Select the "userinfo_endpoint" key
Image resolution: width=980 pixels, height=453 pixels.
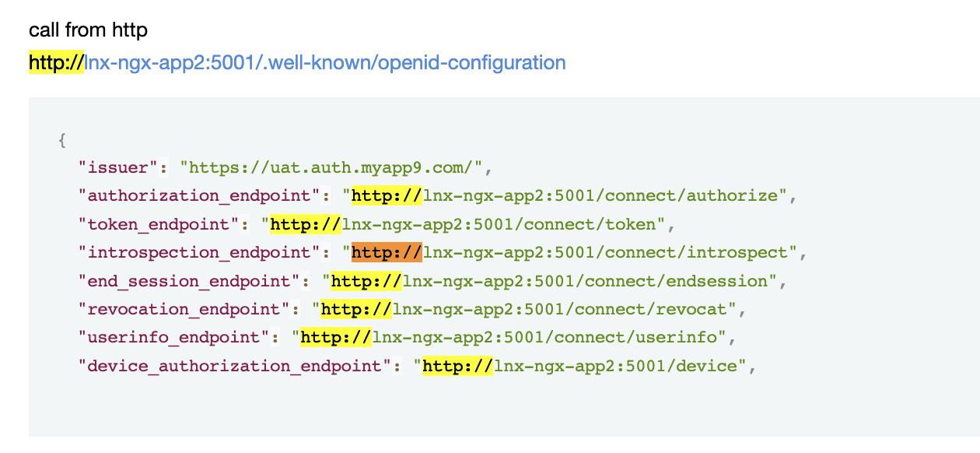(x=169, y=337)
